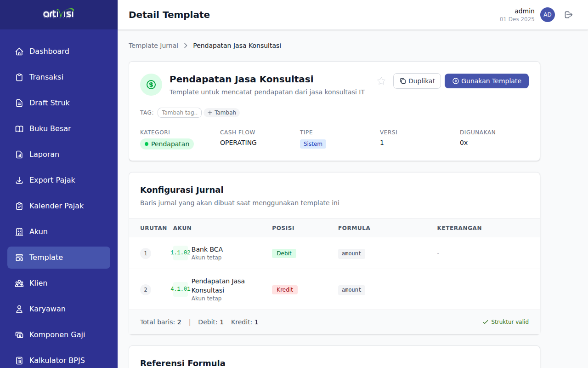Go back via Template Jurnal breadcrumb link
588x368 pixels.
[x=153, y=46]
